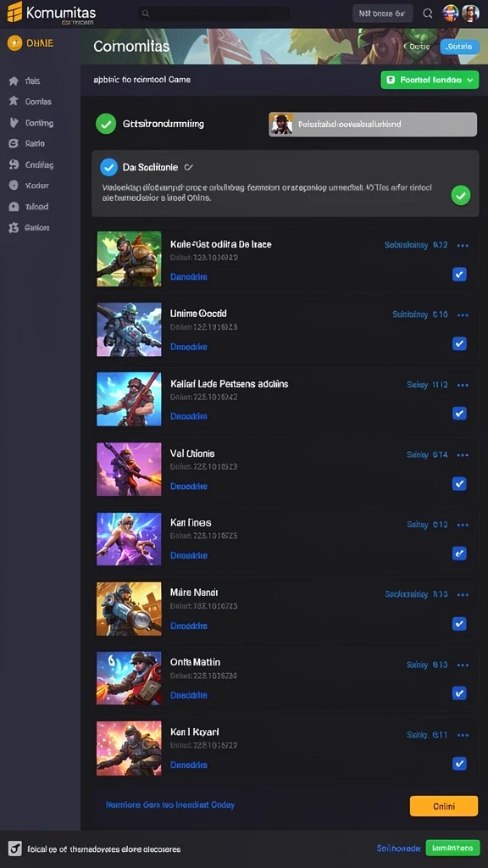Click the Dinoodrire link under Onte Matiin
488x868 pixels.
tap(189, 695)
